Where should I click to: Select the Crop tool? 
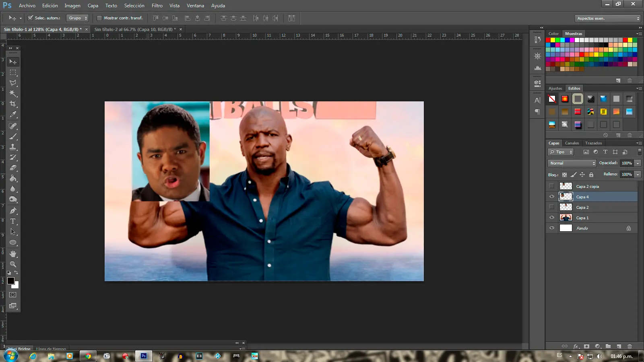[x=13, y=104]
